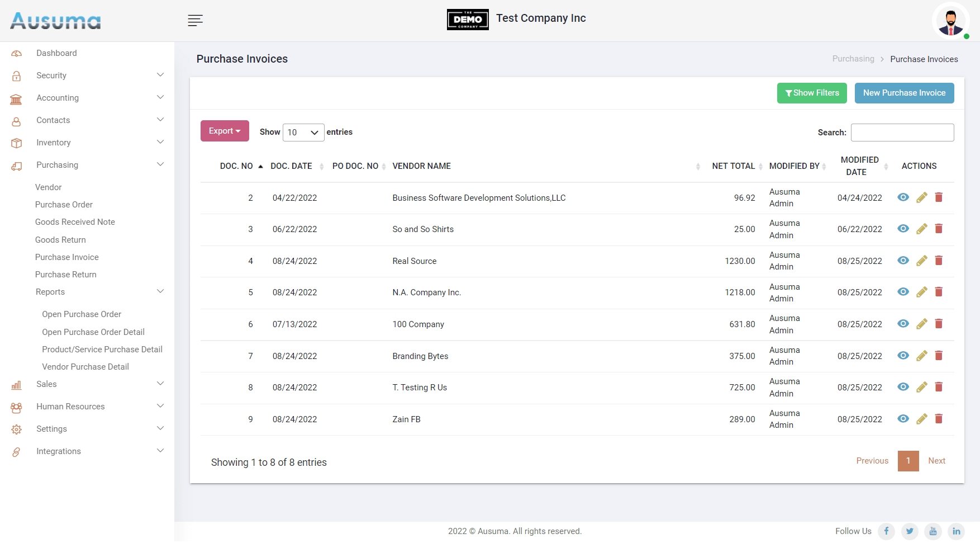Edit the So and So Shirts invoice

922,229
